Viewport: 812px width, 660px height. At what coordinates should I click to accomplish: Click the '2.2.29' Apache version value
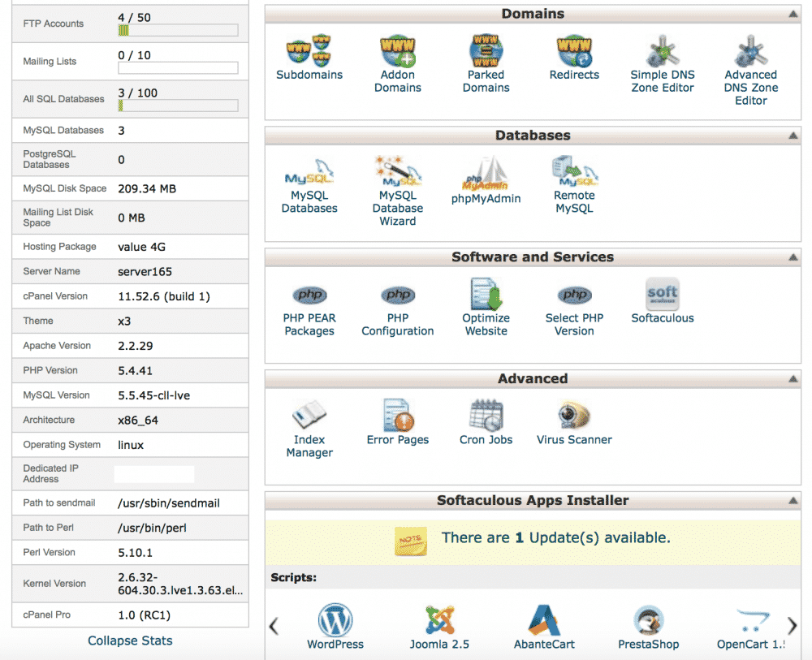(135, 346)
